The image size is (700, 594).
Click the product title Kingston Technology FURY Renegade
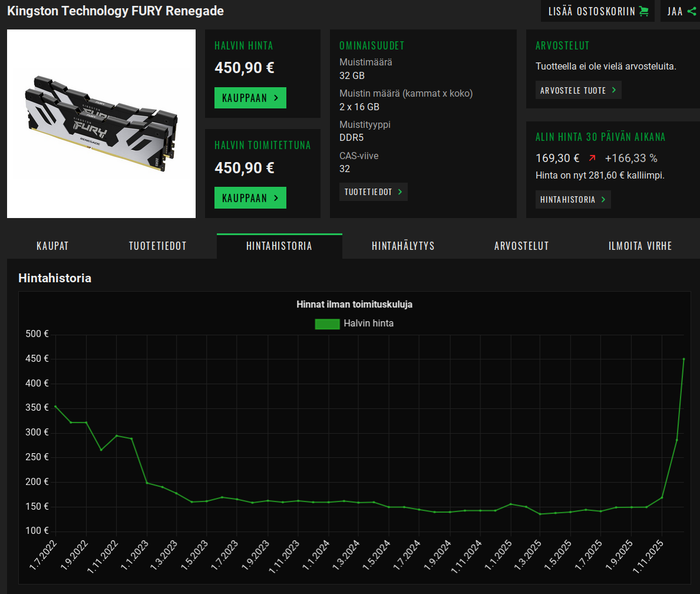115,11
